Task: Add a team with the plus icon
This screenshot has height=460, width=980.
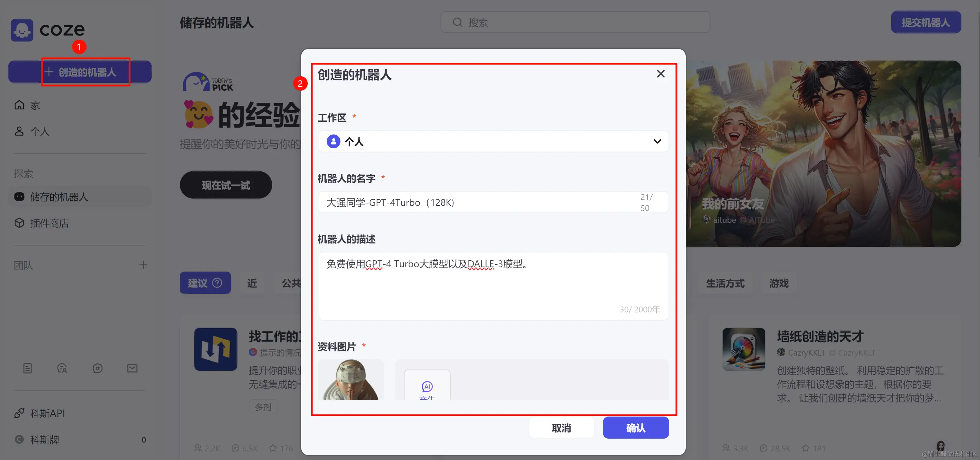Action: click(x=143, y=265)
